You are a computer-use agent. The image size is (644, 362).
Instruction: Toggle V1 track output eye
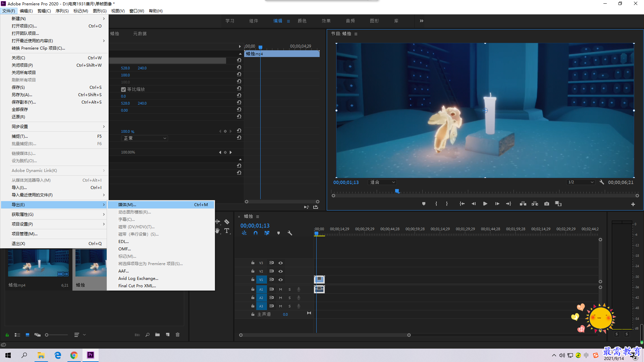point(280,280)
